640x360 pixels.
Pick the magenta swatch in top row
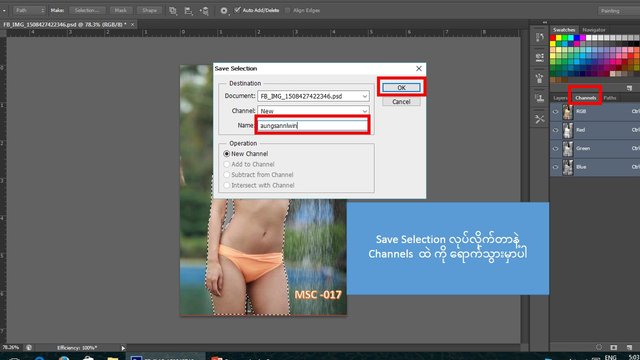582,38
